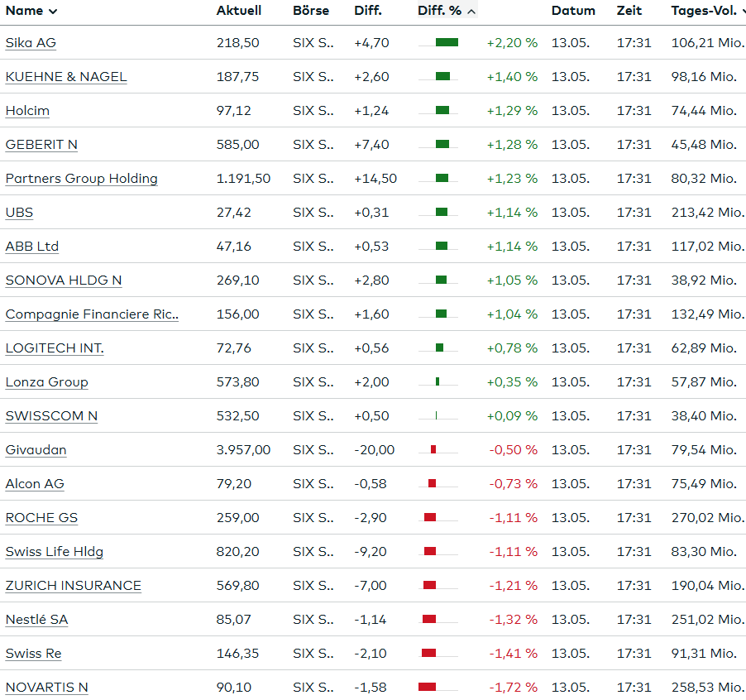Sort by Tages-Vol. column header
746x700 pixels.
coord(708,11)
